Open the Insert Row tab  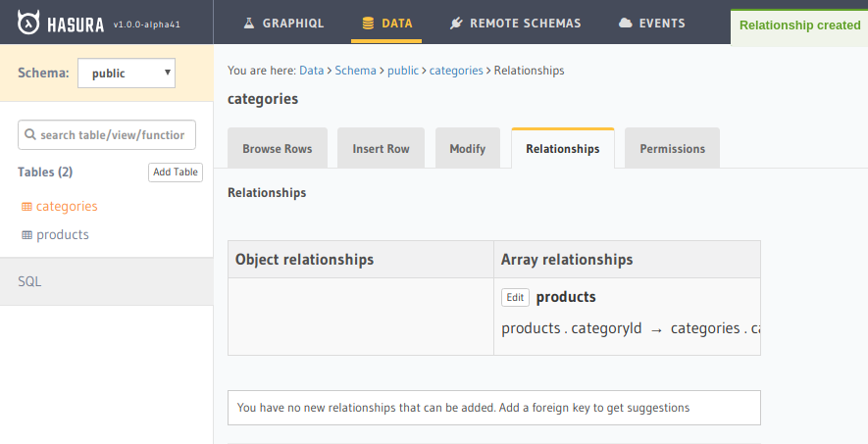click(x=381, y=149)
